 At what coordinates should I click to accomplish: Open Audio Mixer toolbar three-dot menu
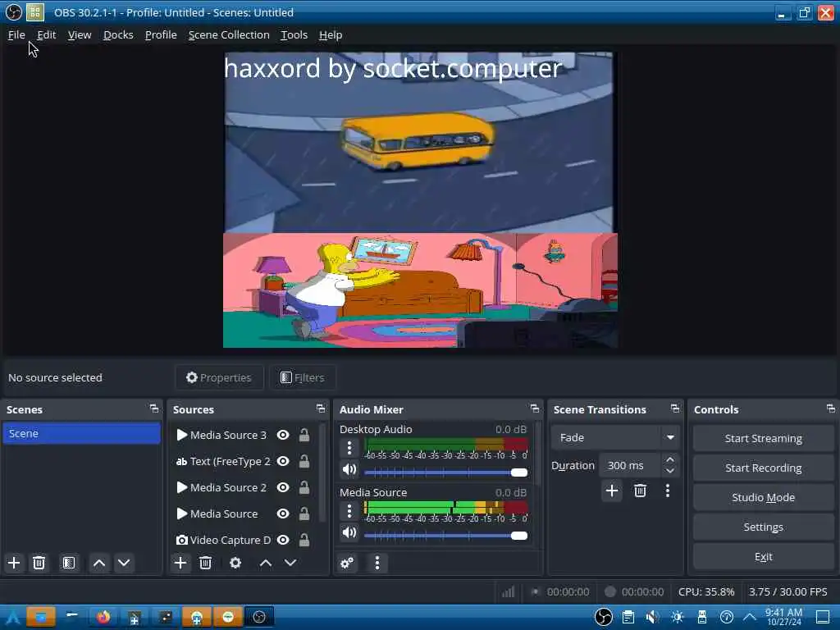[x=377, y=563]
